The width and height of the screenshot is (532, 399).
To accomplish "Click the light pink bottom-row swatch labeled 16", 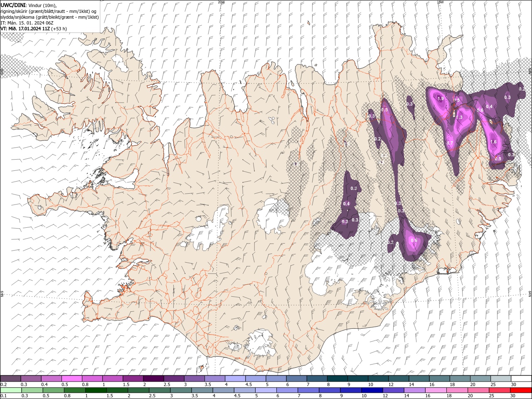I will [x=435, y=390].
